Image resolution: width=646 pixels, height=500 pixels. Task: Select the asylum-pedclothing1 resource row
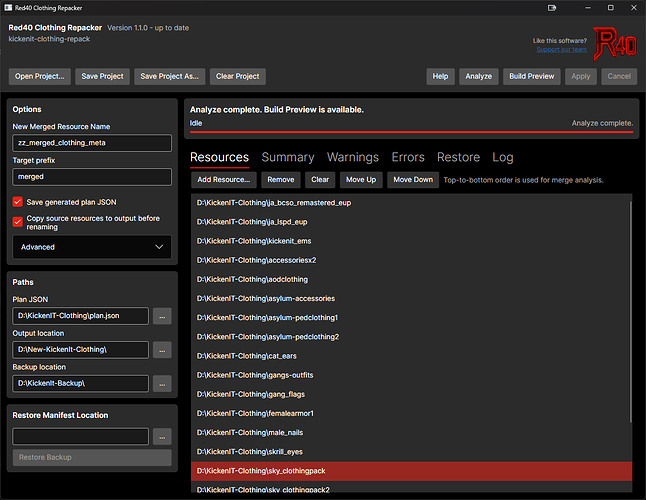[411, 318]
